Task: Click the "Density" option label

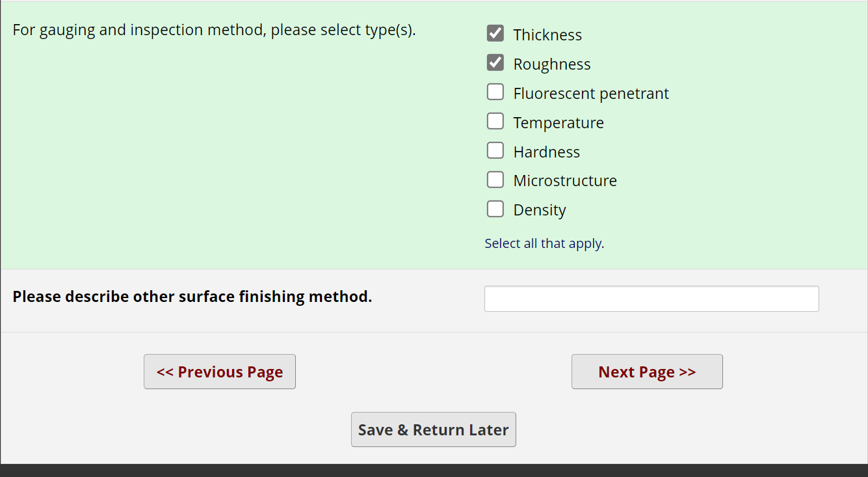Action: click(540, 210)
